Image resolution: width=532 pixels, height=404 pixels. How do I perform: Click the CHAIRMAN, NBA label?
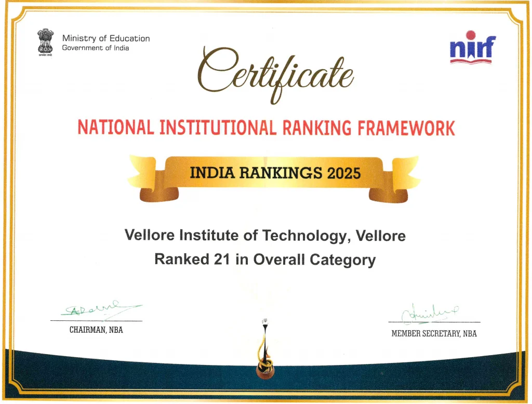click(x=96, y=330)
